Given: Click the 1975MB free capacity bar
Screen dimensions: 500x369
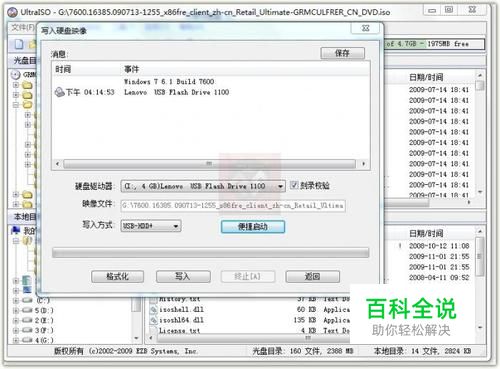Looking at the screenshot, I should click(435, 44).
